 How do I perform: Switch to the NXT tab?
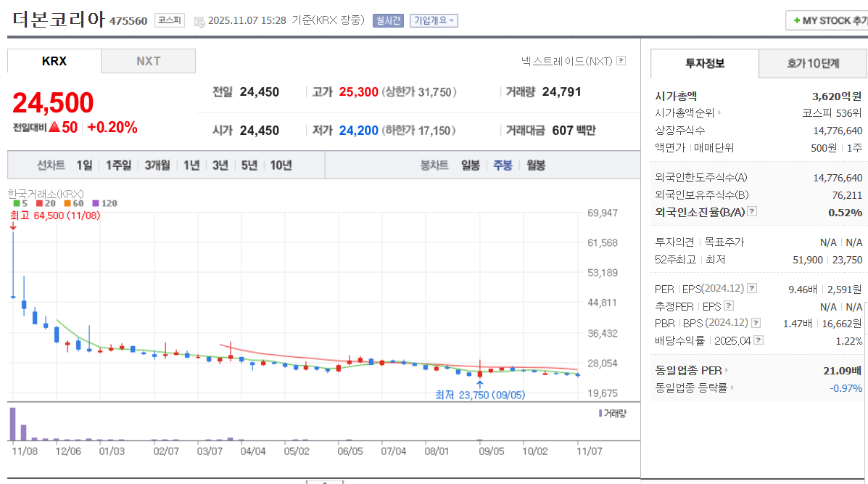click(149, 61)
